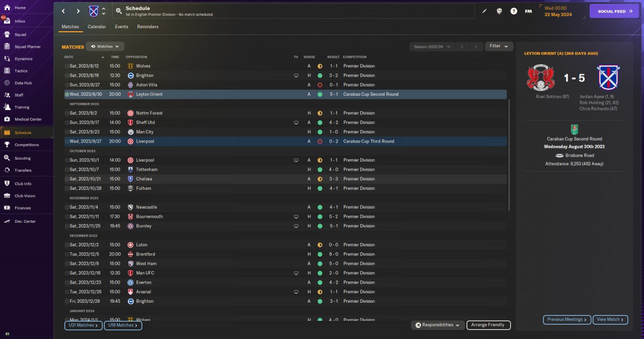Image resolution: width=644 pixels, height=339 pixels.
Task: Open the help question mark icon
Action: (x=514, y=11)
